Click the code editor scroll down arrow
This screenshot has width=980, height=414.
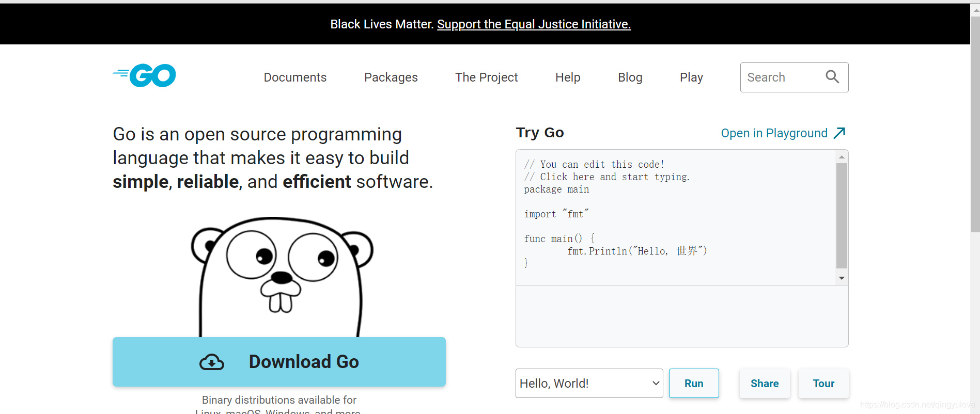(x=842, y=278)
